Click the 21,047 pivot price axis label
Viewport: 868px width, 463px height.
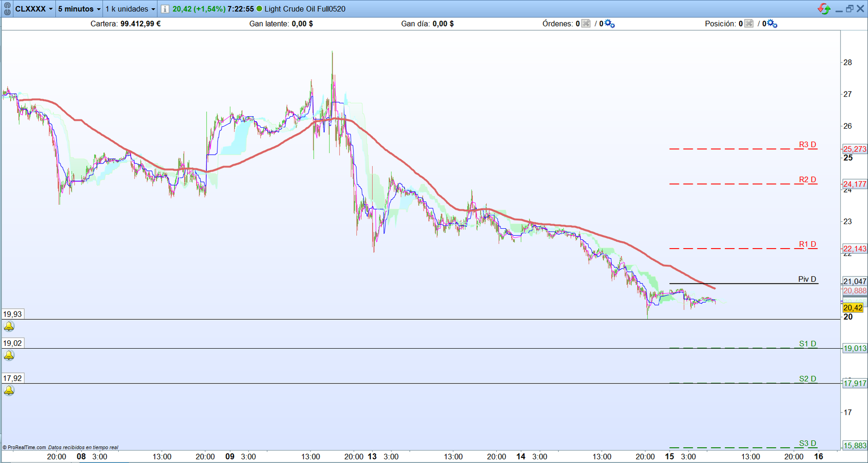click(855, 281)
